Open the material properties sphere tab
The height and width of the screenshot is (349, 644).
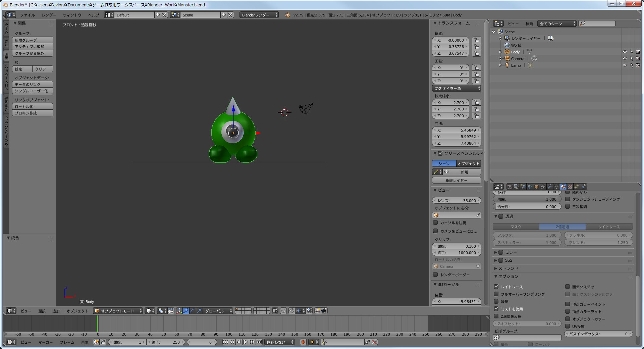[563, 187]
